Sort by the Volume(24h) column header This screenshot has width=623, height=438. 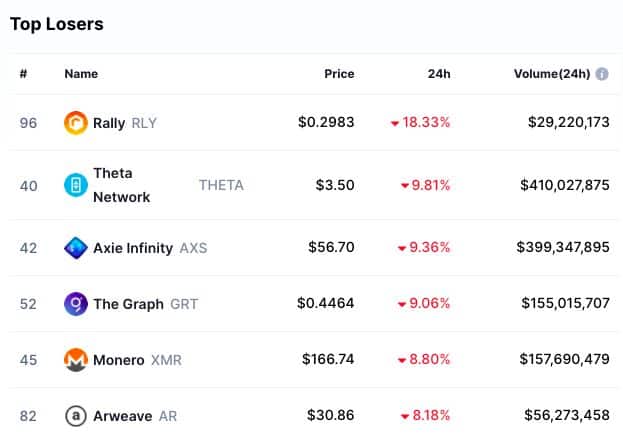[552, 74]
